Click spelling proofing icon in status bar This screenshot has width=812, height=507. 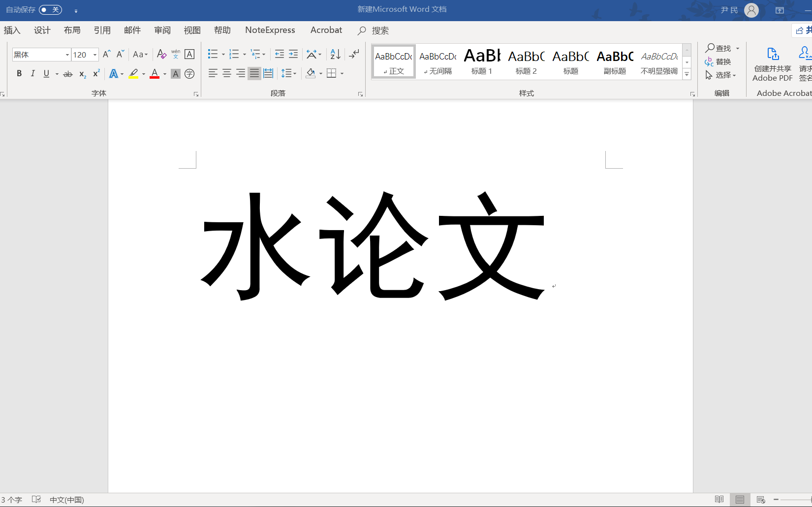tap(36, 500)
